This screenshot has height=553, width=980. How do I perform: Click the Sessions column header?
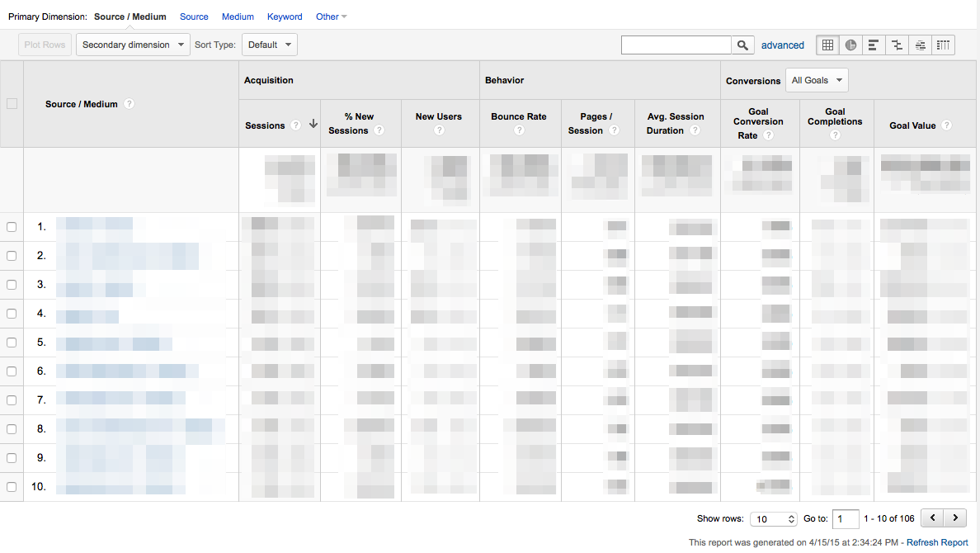[265, 125]
